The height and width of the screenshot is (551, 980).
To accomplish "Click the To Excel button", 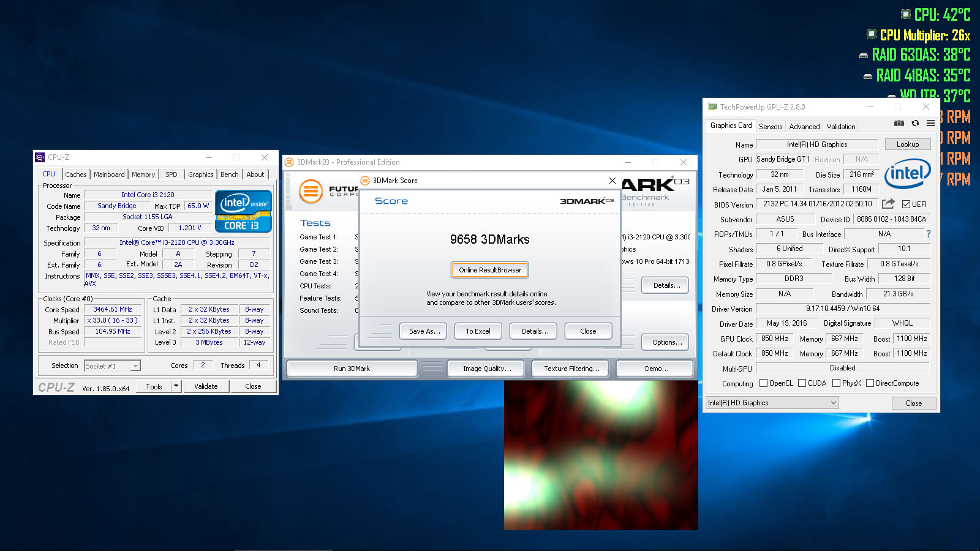I will (478, 331).
